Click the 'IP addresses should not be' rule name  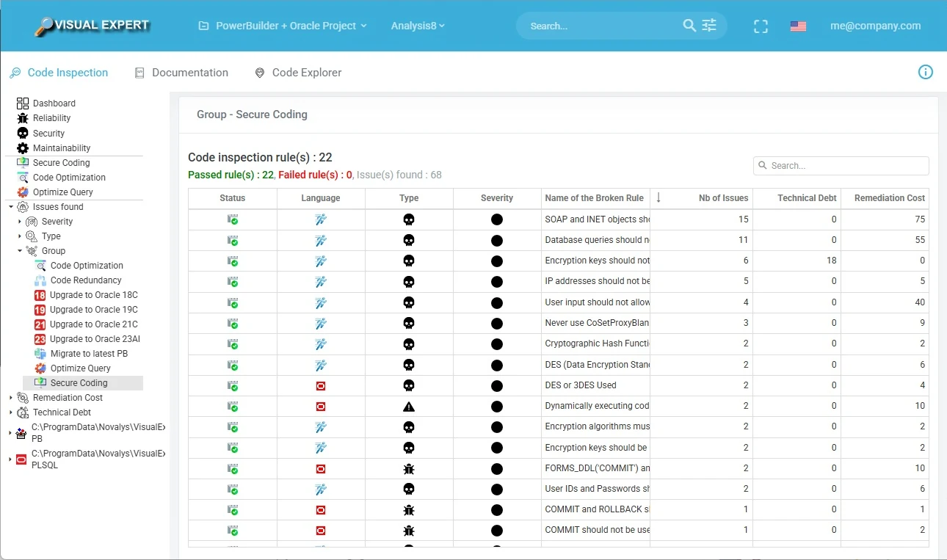pyautogui.click(x=598, y=281)
